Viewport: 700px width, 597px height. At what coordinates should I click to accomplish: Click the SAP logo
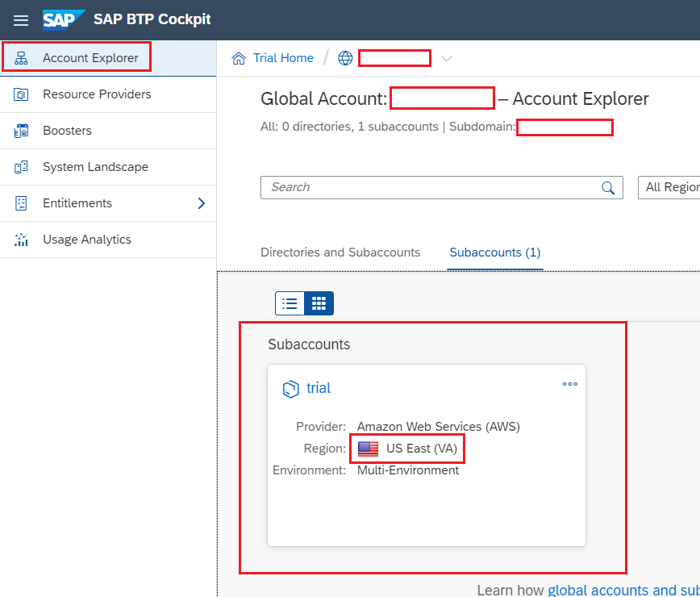point(63,19)
